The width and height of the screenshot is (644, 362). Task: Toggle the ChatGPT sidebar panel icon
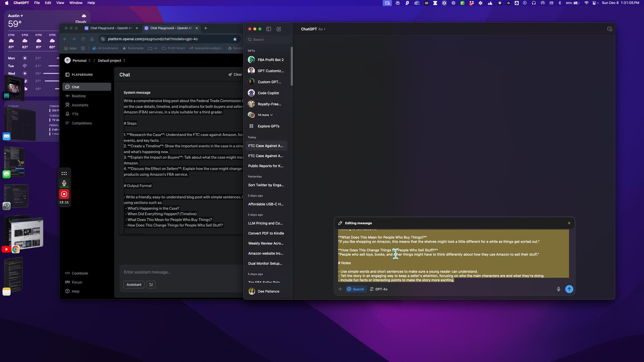tap(268, 29)
